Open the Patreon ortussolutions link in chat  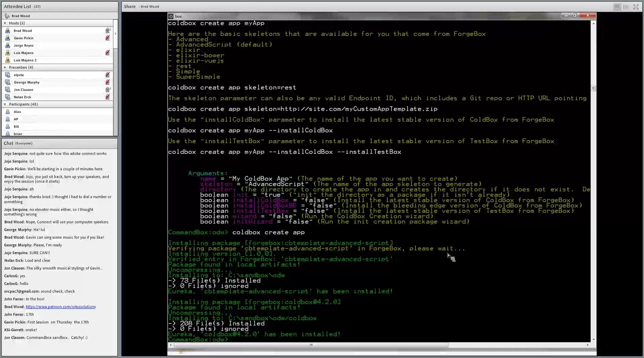tap(61, 307)
